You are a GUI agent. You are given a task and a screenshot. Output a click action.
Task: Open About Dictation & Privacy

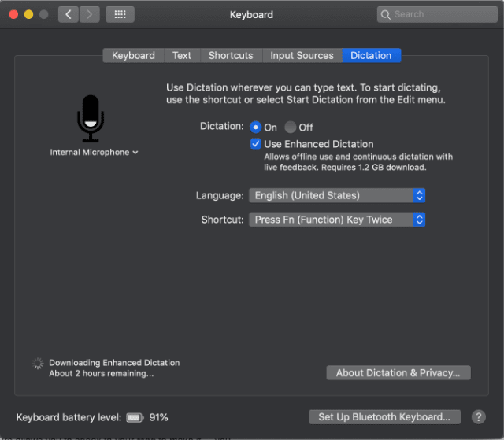[398, 372]
